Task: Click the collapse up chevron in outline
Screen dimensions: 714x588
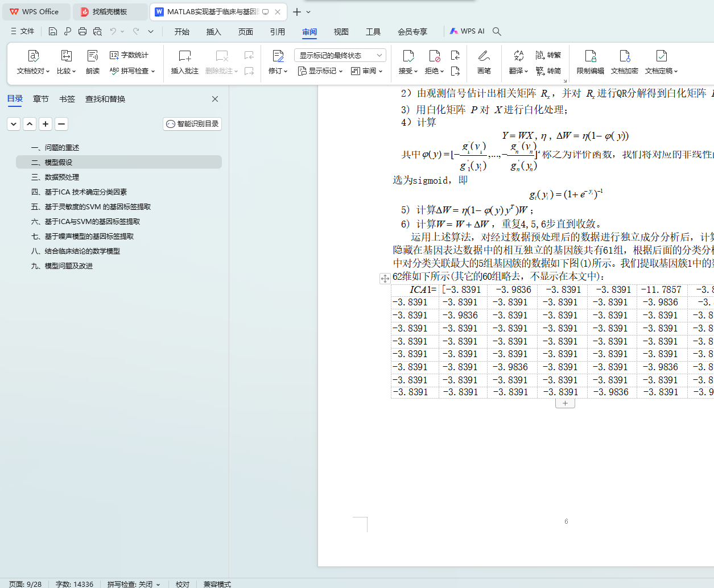Action: (x=30, y=123)
